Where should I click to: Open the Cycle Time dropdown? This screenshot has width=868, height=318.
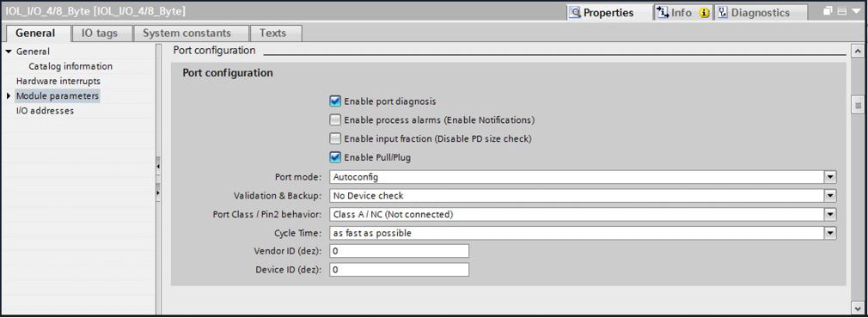(x=830, y=233)
